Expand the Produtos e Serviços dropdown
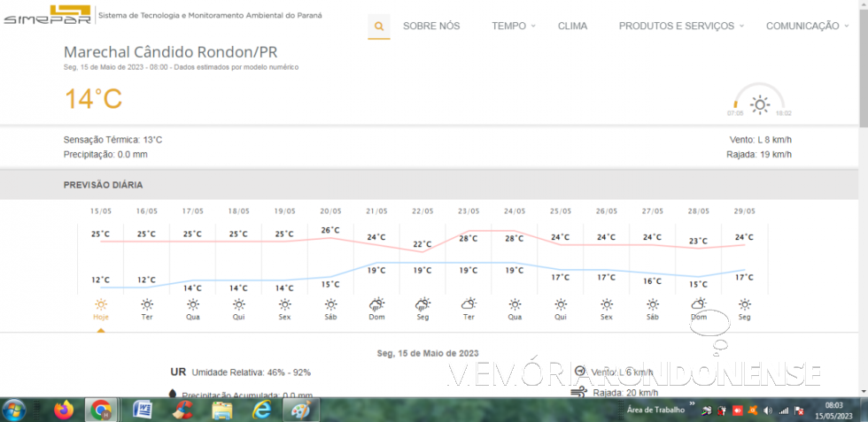The height and width of the screenshot is (422, 868). pyautogui.click(x=681, y=27)
